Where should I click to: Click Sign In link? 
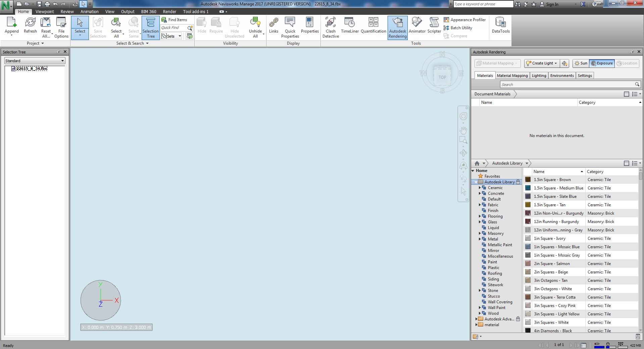click(552, 4)
